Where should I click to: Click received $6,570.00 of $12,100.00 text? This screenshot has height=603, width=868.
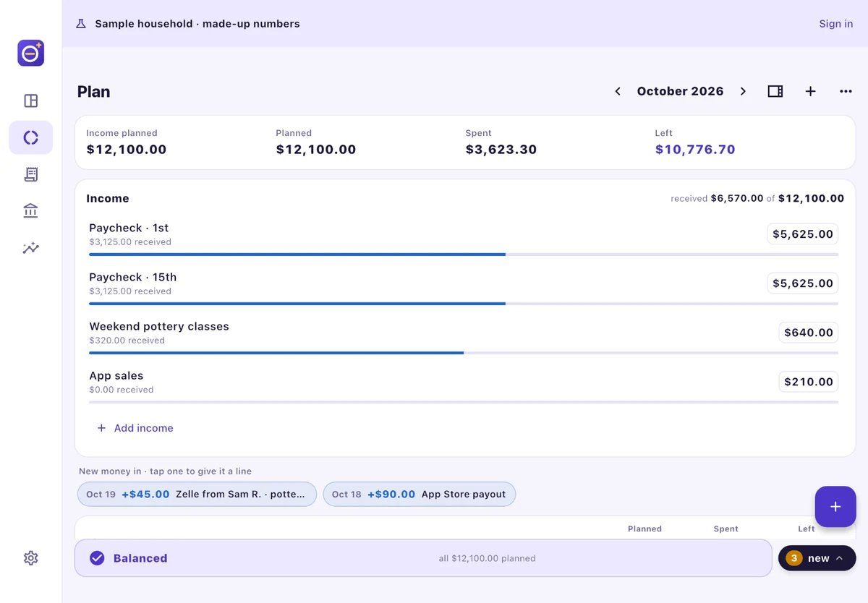[757, 198]
